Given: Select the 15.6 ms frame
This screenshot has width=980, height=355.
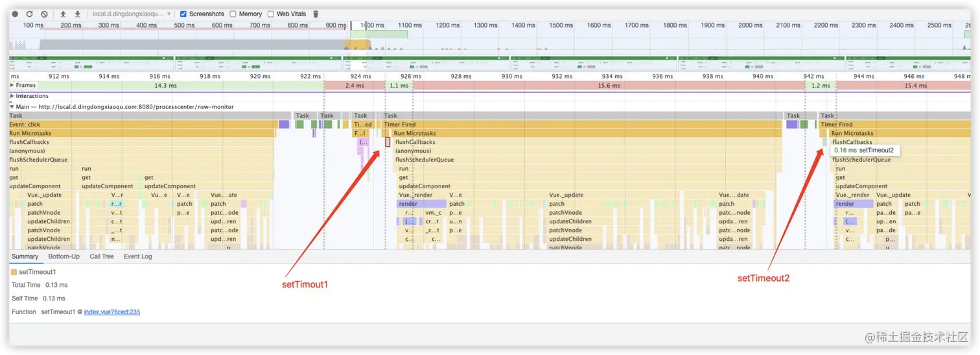Looking at the screenshot, I should (x=609, y=86).
